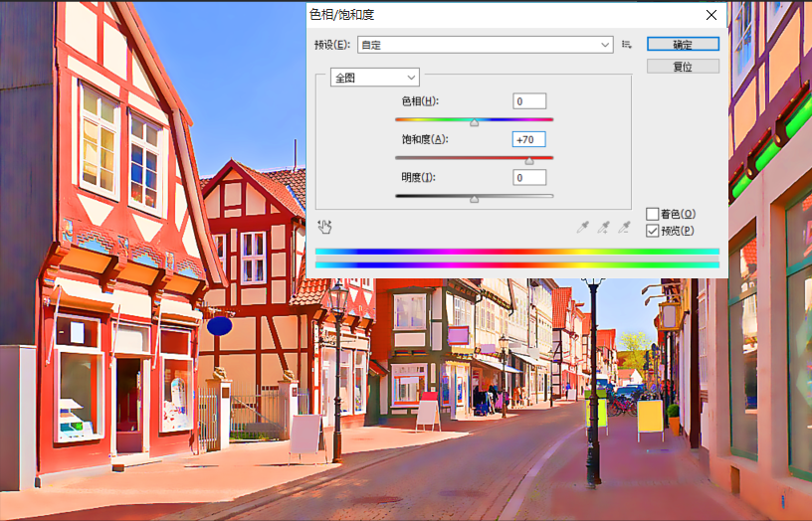Click the 预设(E) label
This screenshot has width=812, height=521.
point(332,45)
